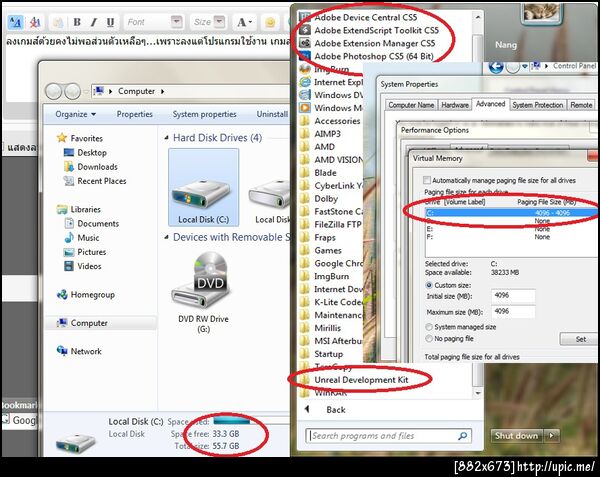Insert smiley emoticon from editor toolbar
The image size is (600, 477).
point(270,22)
